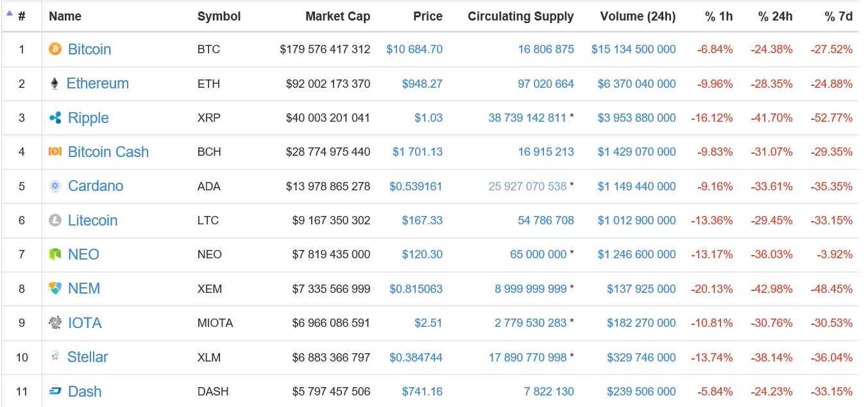The image size is (868, 407).
Task: Click the green NEO logo icon
Action: point(55,254)
